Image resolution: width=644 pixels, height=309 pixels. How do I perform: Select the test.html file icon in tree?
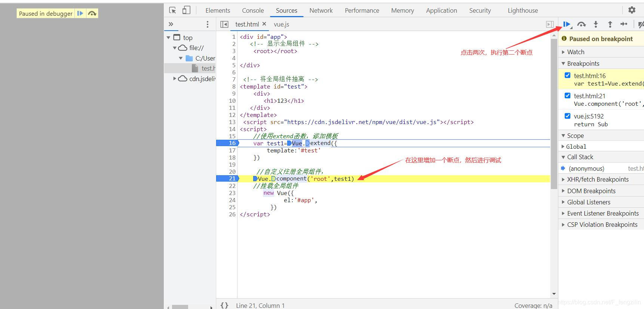pyautogui.click(x=195, y=68)
